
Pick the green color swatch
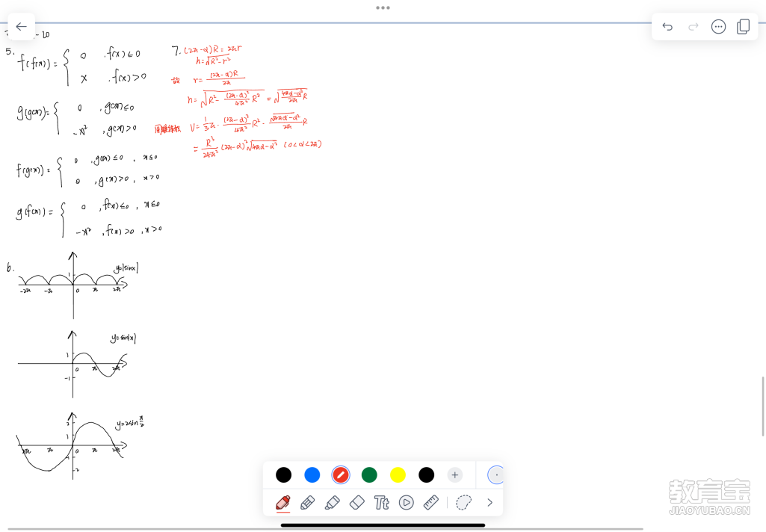point(369,474)
